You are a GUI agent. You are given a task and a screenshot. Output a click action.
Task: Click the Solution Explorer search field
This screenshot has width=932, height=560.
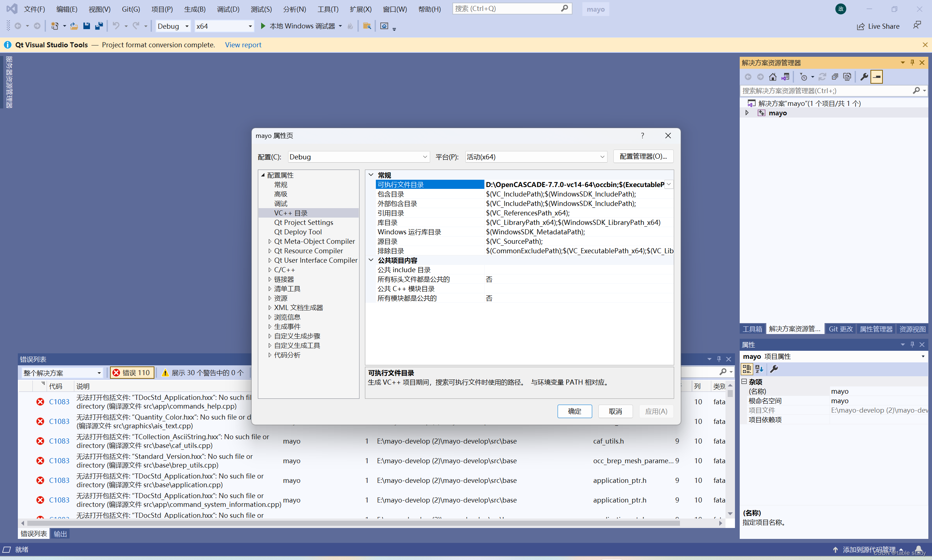click(x=826, y=91)
